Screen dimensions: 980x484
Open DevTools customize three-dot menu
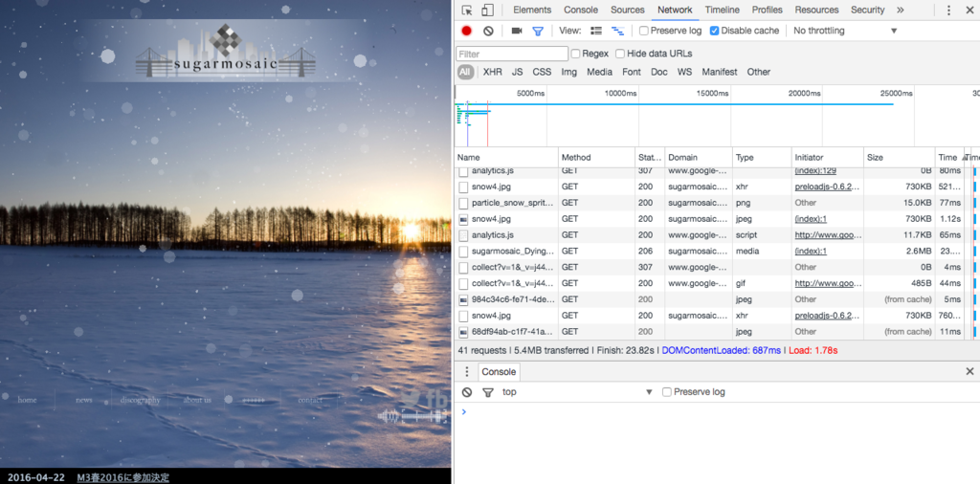(948, 10)
